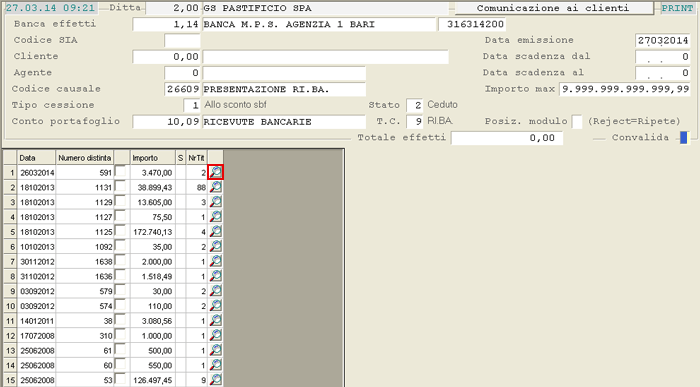This screenshot has height=387, width=700.
Task: Click the Data emissione field
Action: pos(662,40)
